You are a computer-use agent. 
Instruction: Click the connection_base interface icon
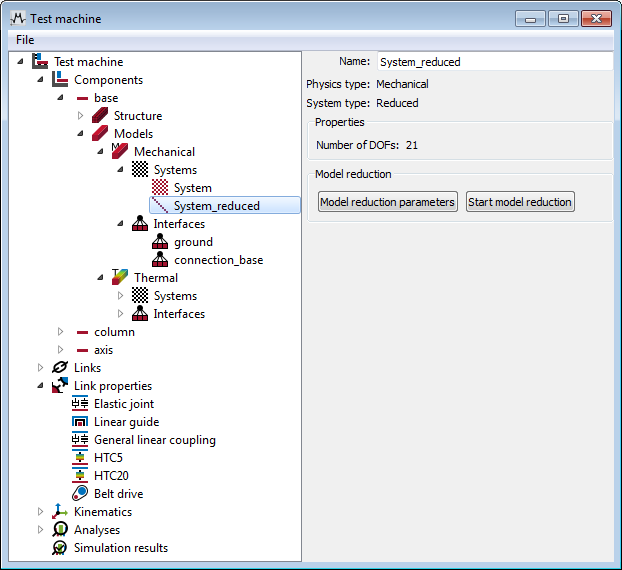pos(160,259)
